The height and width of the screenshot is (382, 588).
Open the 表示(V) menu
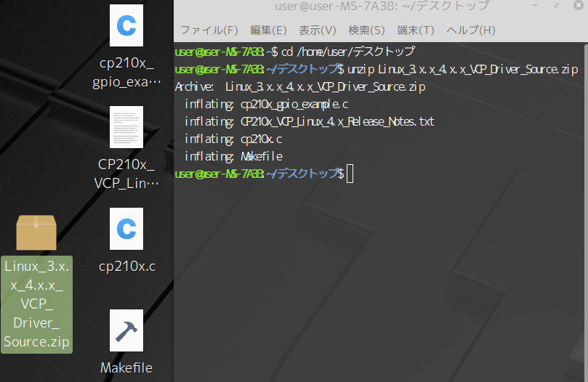(318, 31)
